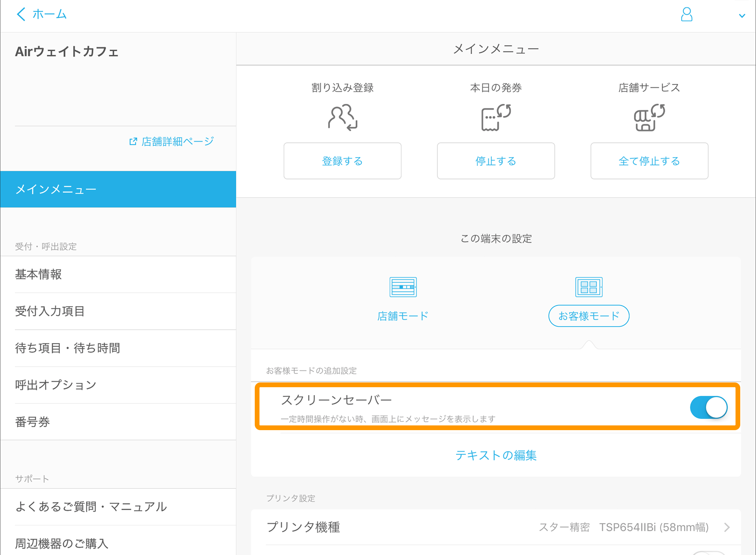Screen dimensions: 756x555
Task: Open 受付入力項目 settings
Action: click(118, 311)
